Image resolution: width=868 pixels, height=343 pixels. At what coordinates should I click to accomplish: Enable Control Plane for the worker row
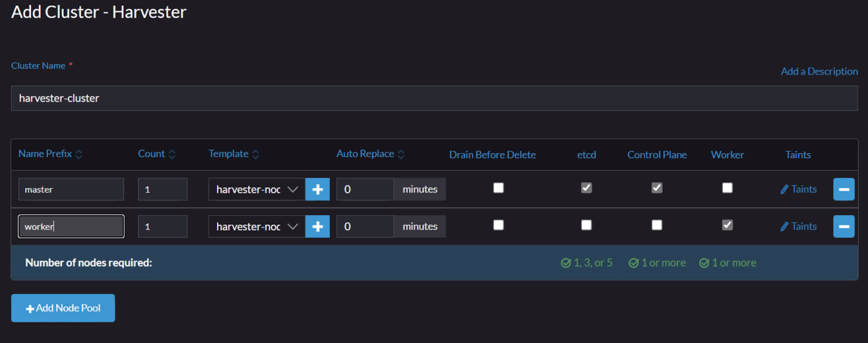[657, 225]
